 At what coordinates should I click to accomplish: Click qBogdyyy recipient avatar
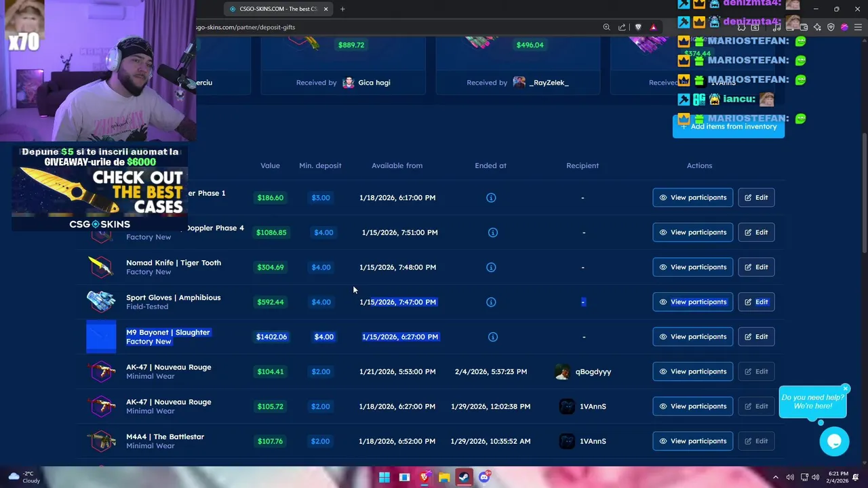coord(562,371)
